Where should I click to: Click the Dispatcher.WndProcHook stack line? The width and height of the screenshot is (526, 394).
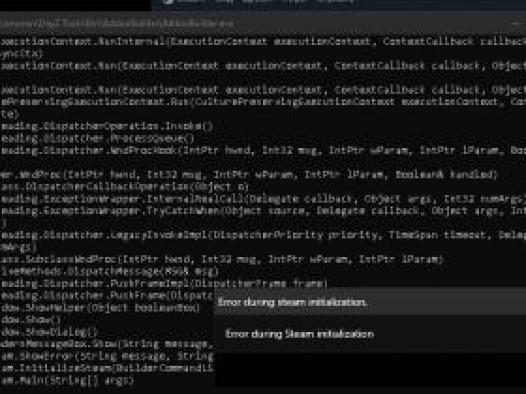(263, 150)
